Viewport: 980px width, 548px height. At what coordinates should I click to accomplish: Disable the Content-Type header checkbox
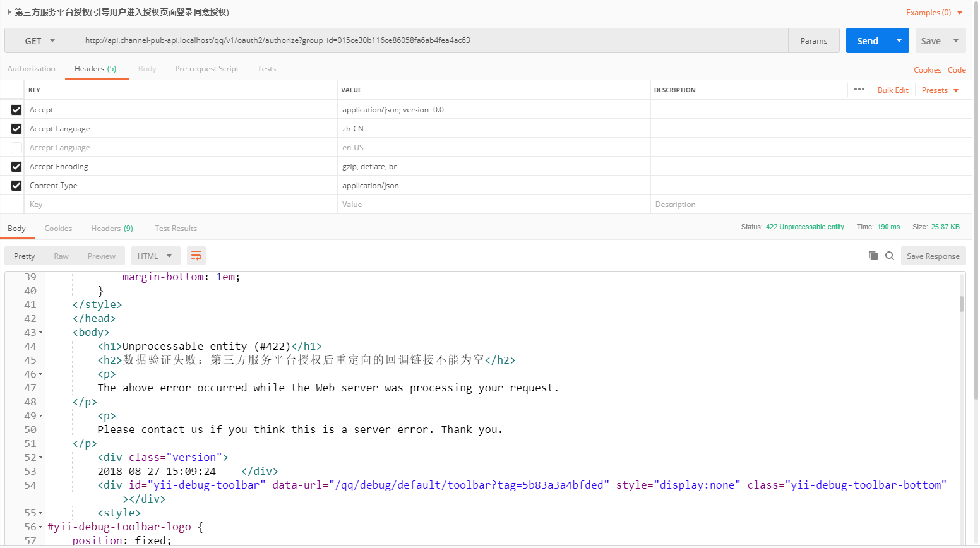coord(16,186)
